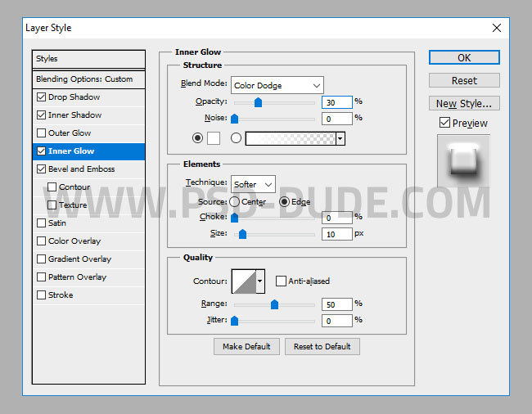Open the Blend Mode dropdown
532x414 pixels.
pyautogui.click(x=277, y=85)
